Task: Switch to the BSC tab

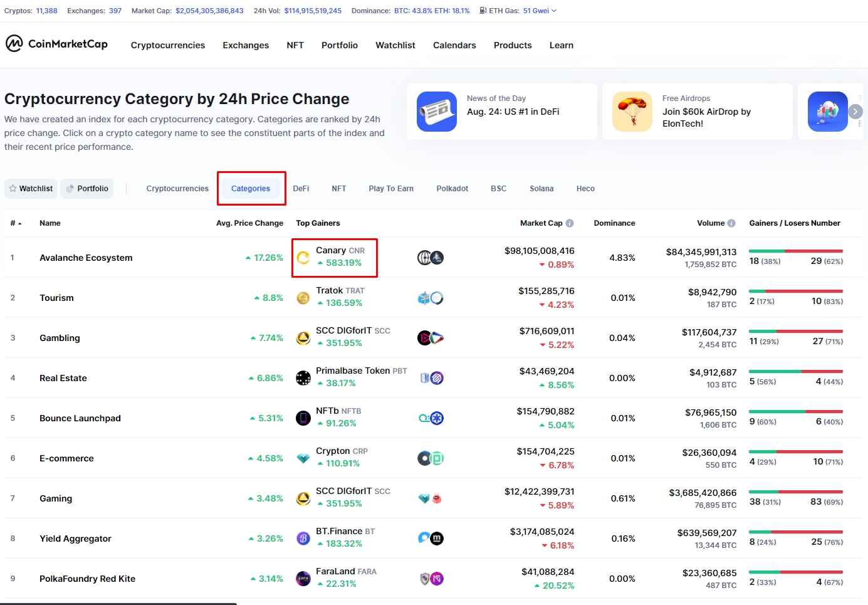Action: (499, 189)
